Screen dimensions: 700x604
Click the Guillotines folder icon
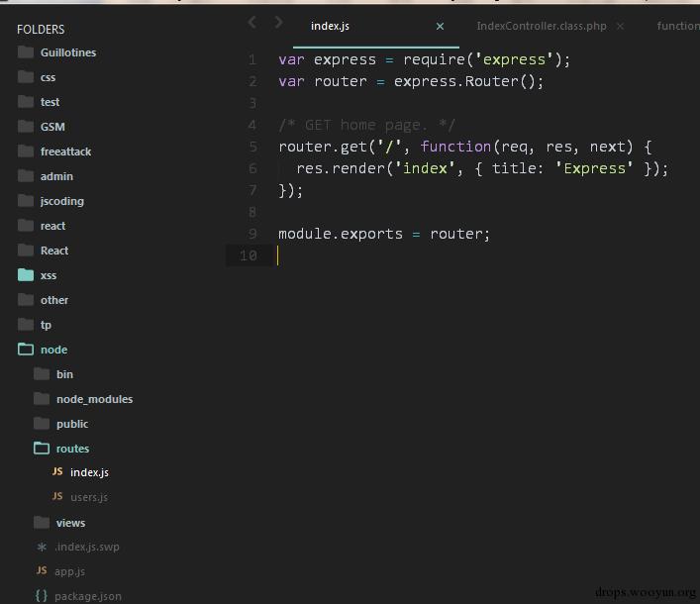[x=26, y=52]
